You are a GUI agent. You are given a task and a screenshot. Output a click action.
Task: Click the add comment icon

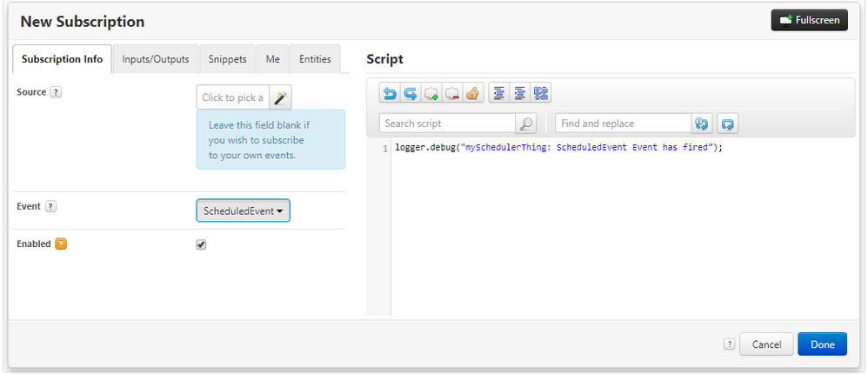431,93
